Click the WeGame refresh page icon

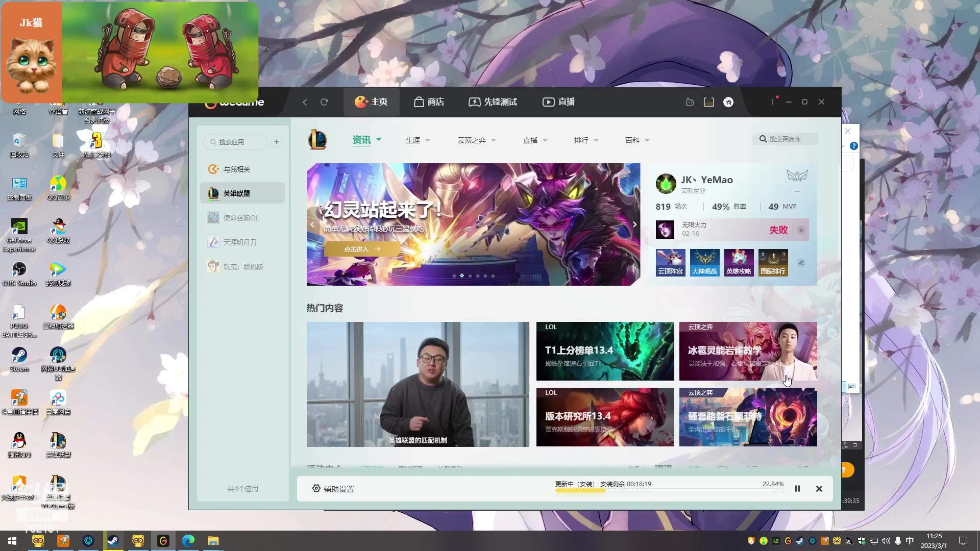click(x=324, y=102)
